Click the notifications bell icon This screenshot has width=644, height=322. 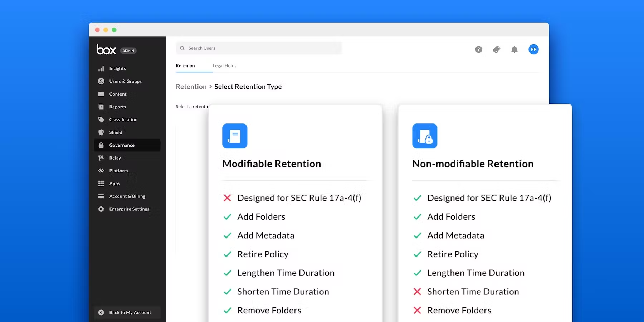click(514, 49)
